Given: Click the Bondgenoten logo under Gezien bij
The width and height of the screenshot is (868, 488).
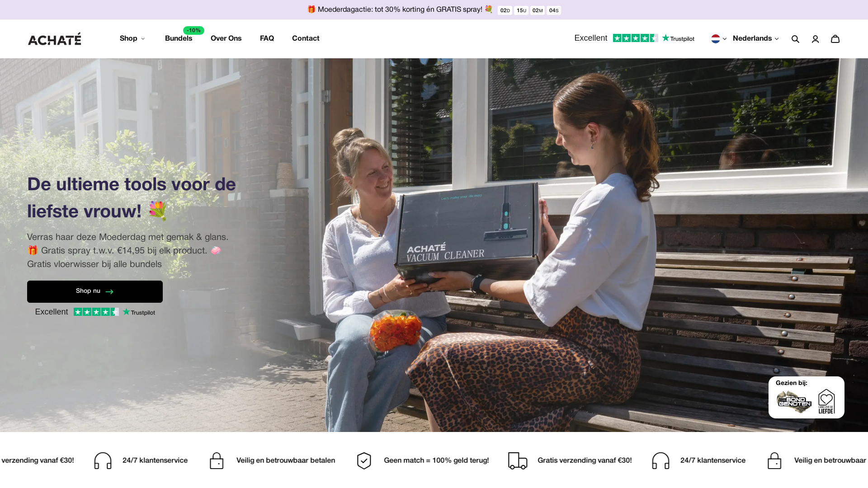Looking at the screenshot, I should [x=794, y=402].
